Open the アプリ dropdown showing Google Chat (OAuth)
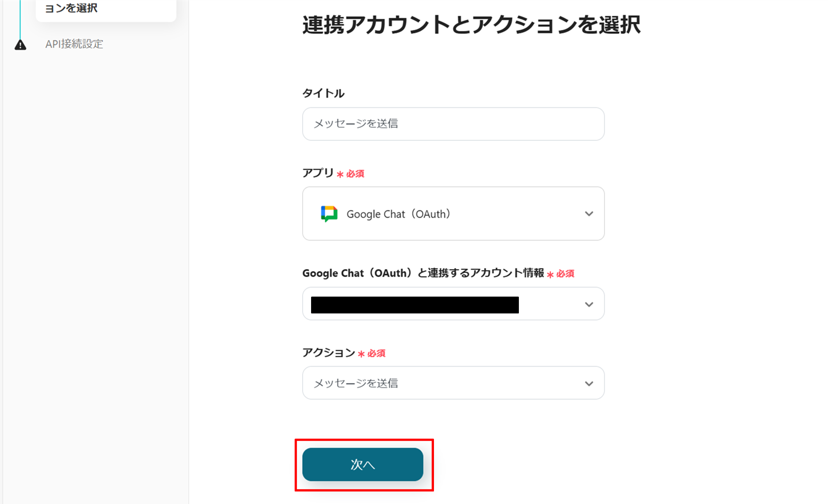The image size is (828, 504). point(453,214)
